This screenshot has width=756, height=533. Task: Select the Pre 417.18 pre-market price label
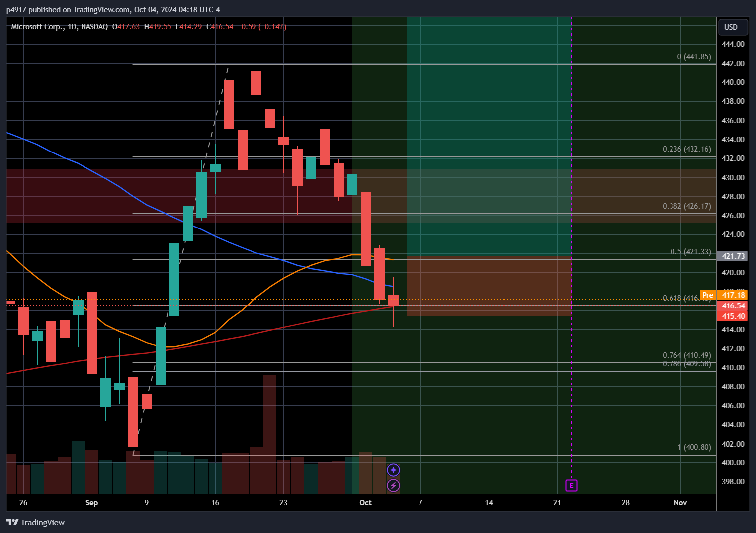click(x=723, y=295)
